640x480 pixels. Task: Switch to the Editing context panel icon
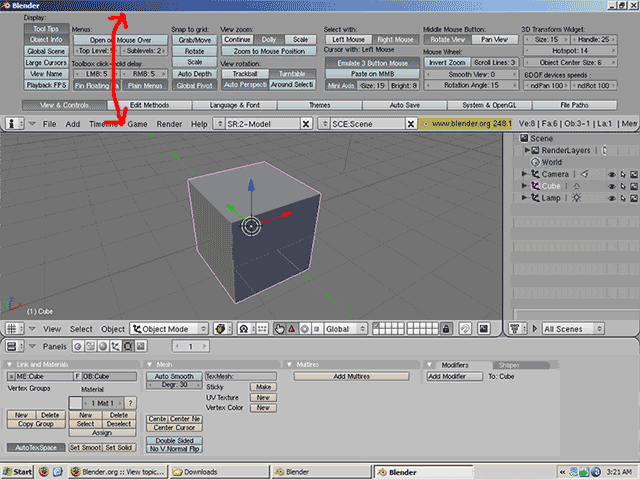[128, 346]
